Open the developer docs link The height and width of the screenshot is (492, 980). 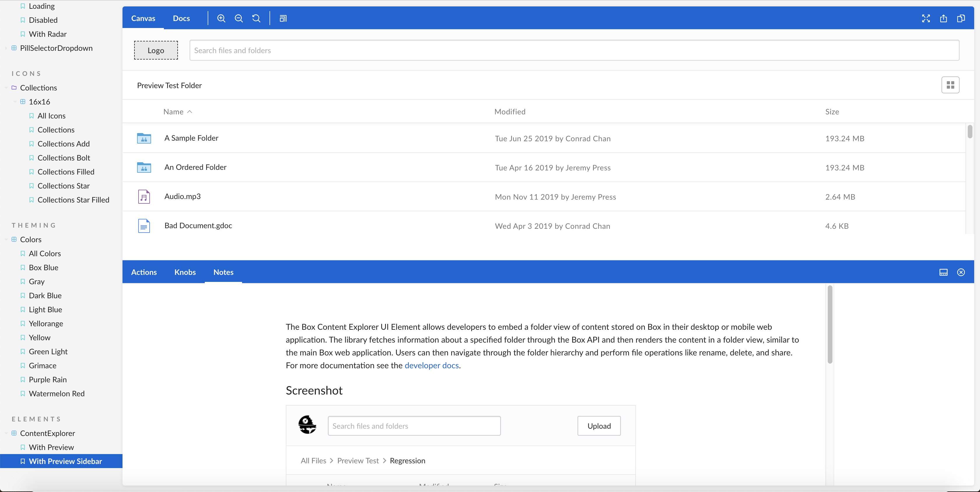click(431, 365)
